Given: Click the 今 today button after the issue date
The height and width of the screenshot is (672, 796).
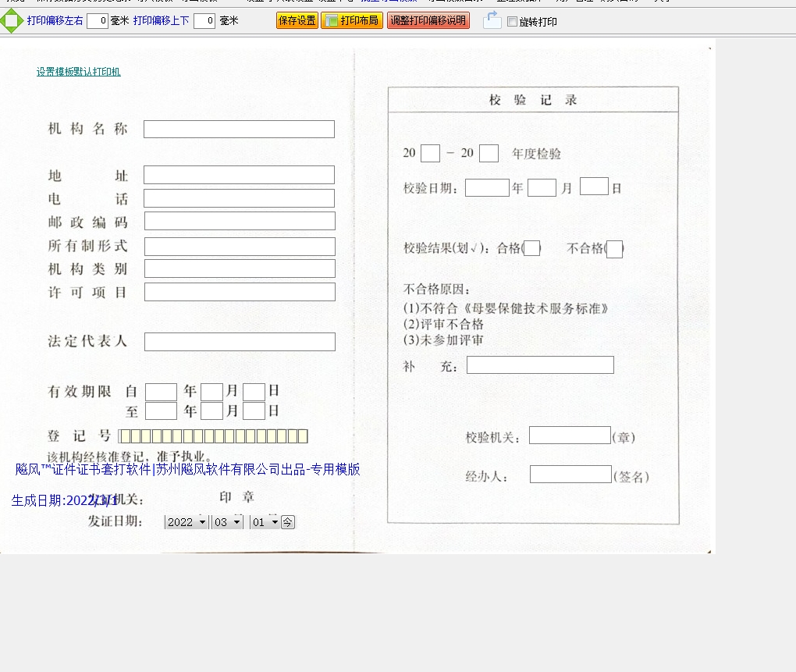Looking at the screenshot, I should (x=288, y=522).
